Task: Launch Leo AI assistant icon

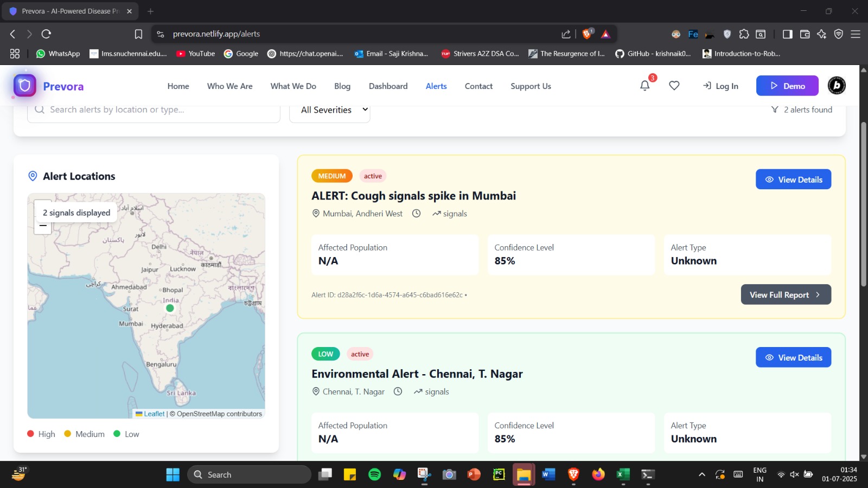Action: [822, 34]
